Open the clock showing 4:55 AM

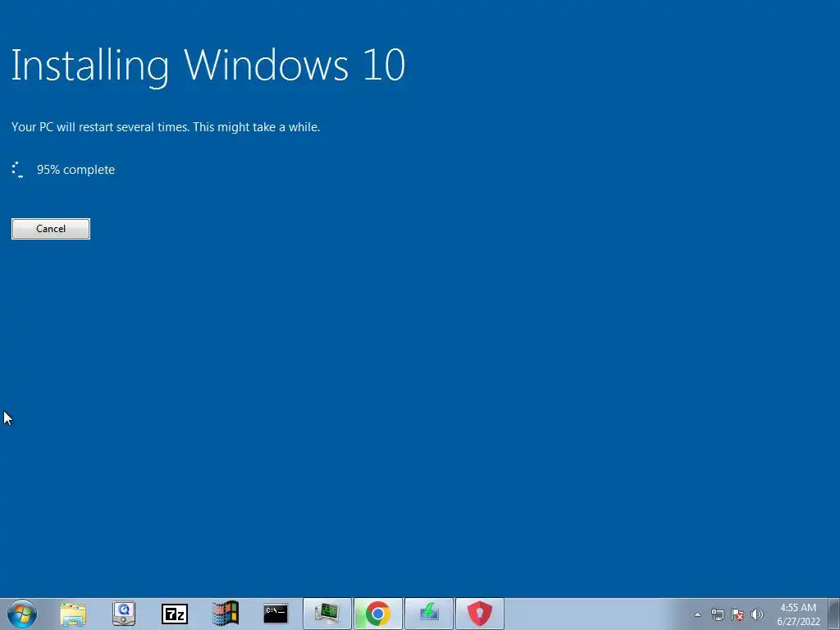(798, 614)
